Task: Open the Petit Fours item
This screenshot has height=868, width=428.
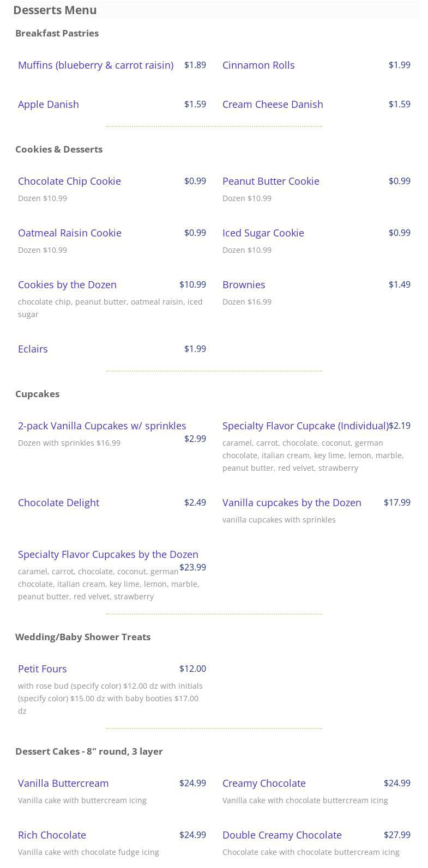Action: coord(42,669)
